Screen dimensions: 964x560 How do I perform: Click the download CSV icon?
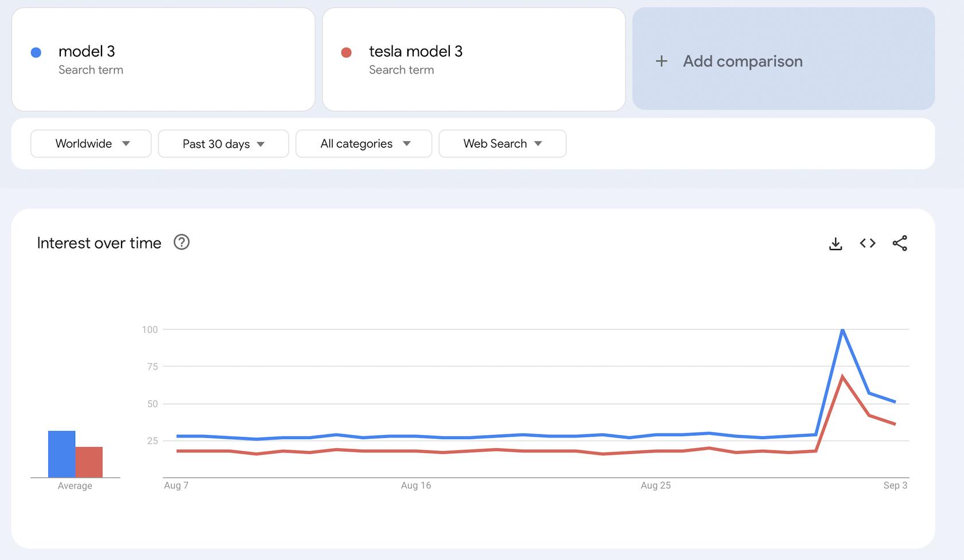pos(835,244)
